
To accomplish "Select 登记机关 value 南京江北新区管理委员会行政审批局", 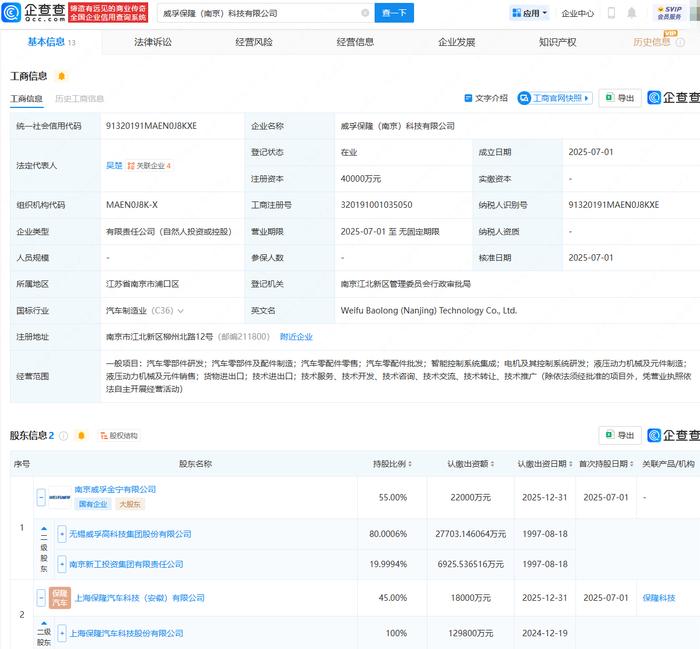I will pyautogui.click(x=406, y=284).
